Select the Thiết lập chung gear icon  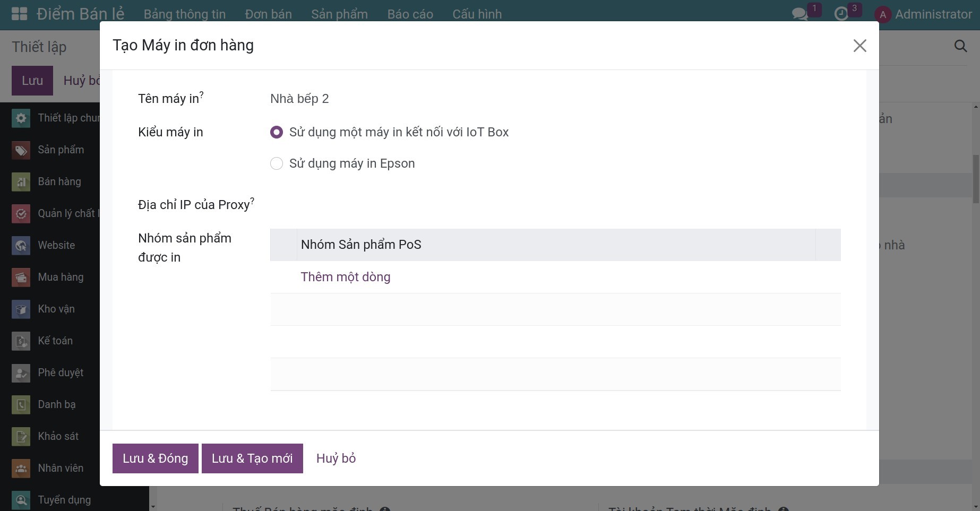coord(21,118)
